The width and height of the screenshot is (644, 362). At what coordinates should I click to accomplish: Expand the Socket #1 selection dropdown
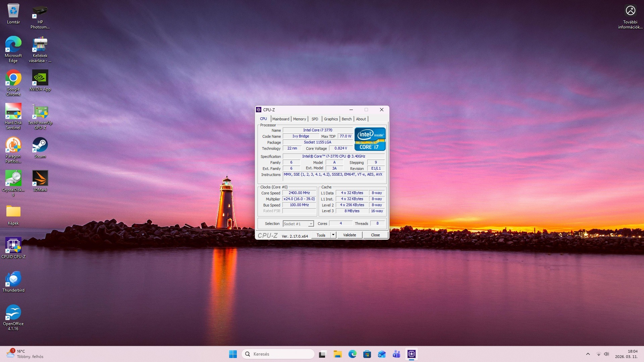[x=311, y=224]
